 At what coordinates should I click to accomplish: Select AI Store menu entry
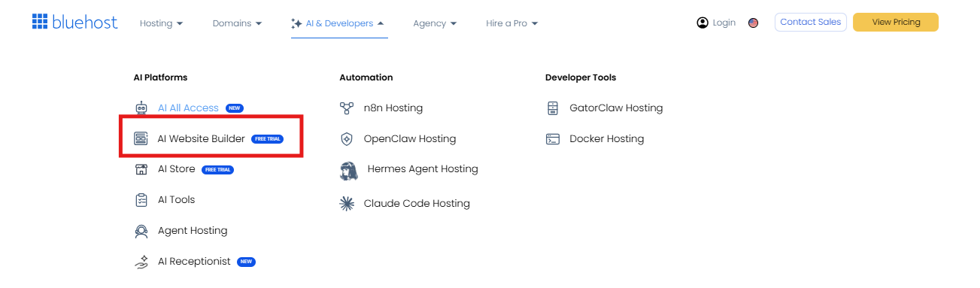coord(177,169)
